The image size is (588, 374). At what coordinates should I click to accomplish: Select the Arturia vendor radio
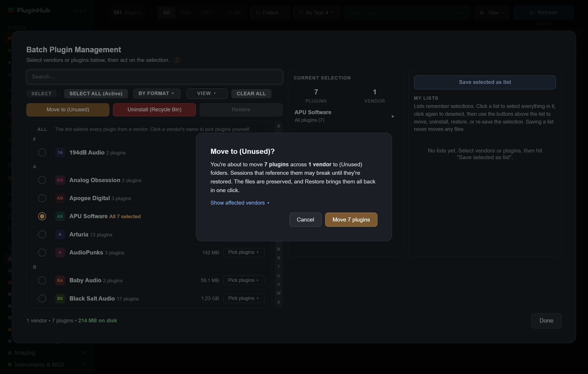point(42,234)
